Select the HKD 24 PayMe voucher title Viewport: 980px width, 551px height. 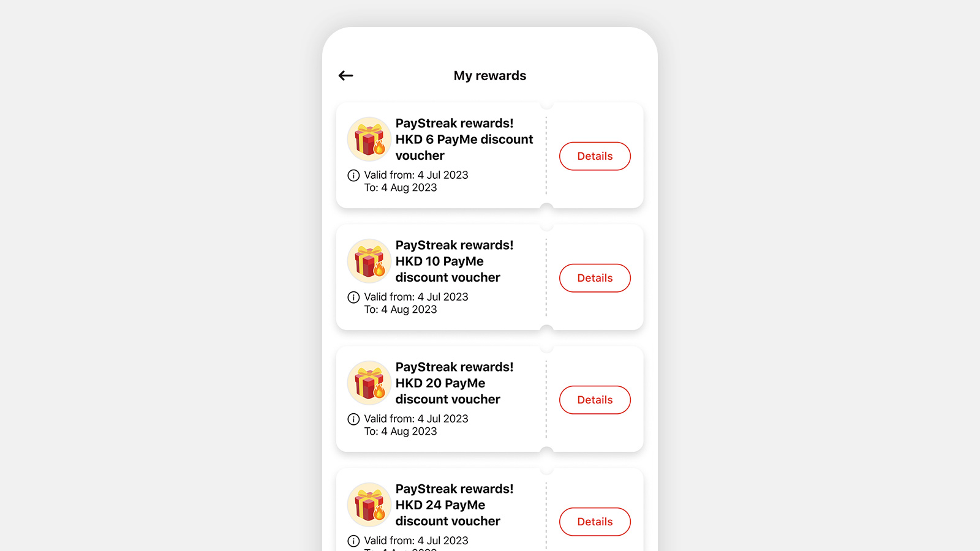454,505
